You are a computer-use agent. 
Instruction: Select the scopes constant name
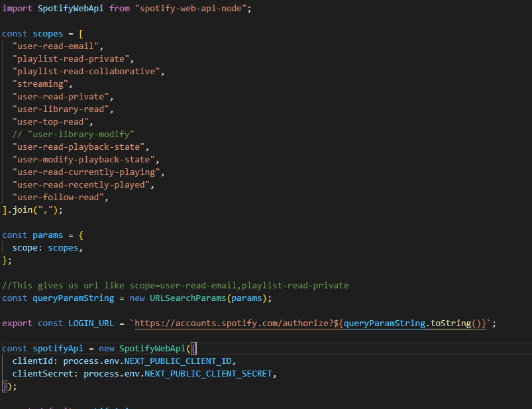[47, 33]
